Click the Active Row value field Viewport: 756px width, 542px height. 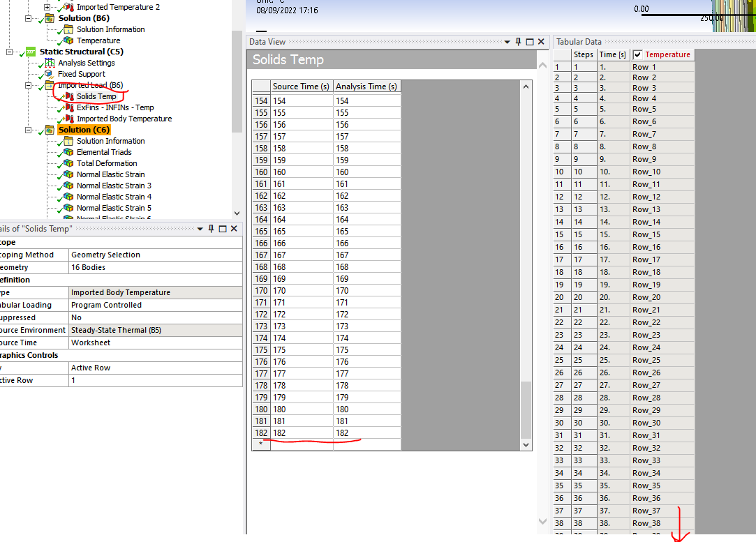click(155, 380)
